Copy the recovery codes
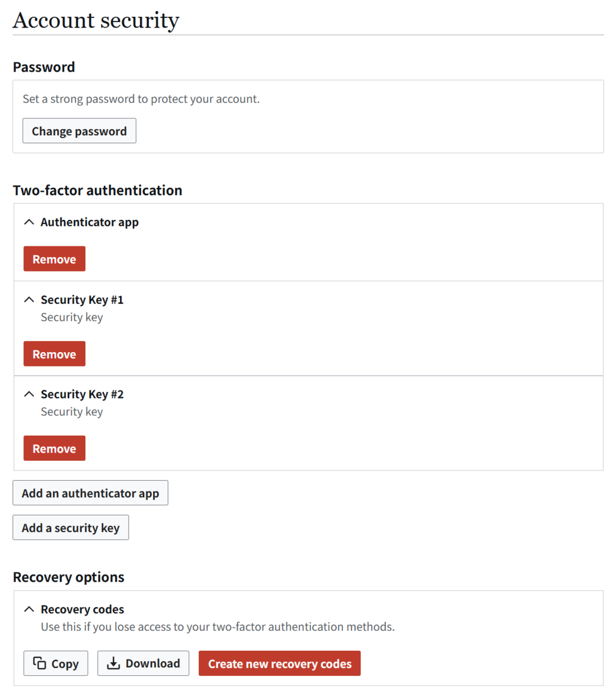This screenshot has width=615, height=700. (56, 663)
